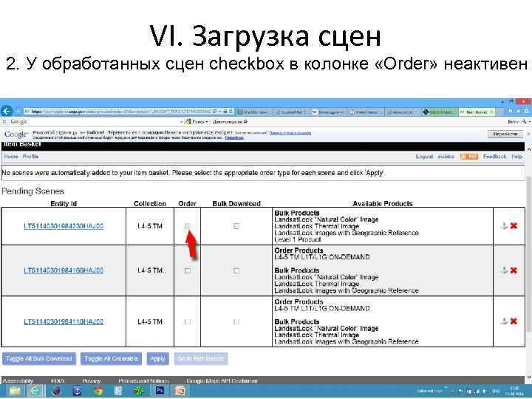The height and width of the screenshot is (399, 532).
Task: Open the Google Maps API Disclaimer link
Action: [x=222, y=381]
